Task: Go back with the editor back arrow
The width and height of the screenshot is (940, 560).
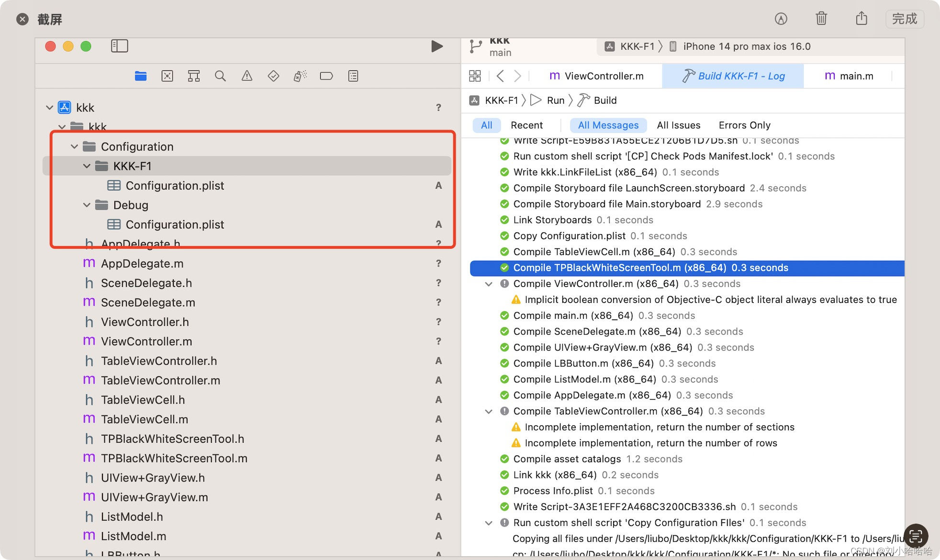Action: pyautogui.click(x=500, y=76)
